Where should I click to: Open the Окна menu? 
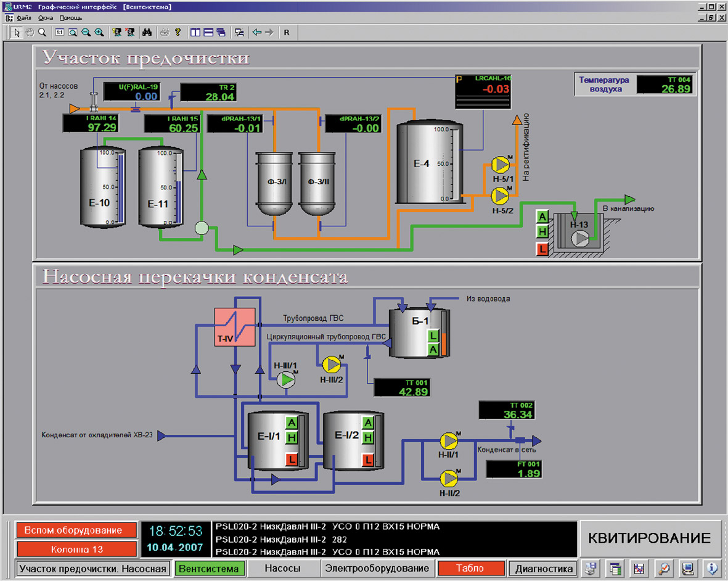[x=46, y=18]
